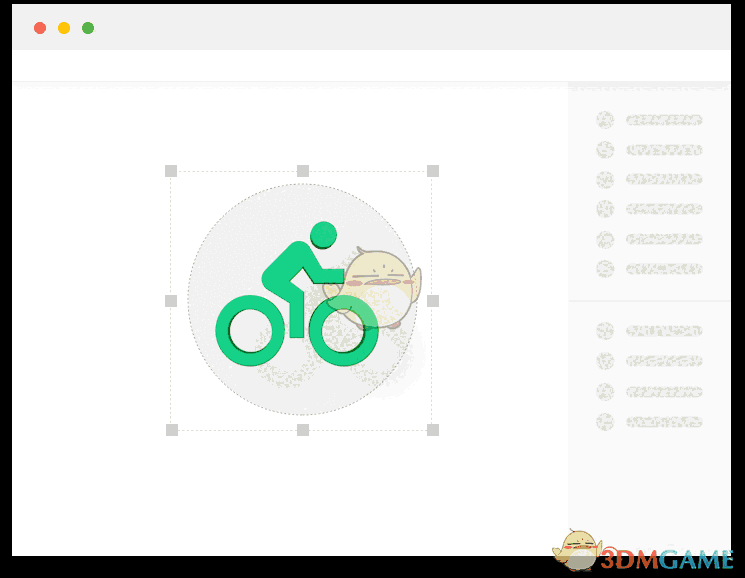Click the top-right corner selection handle

(433, 171)
